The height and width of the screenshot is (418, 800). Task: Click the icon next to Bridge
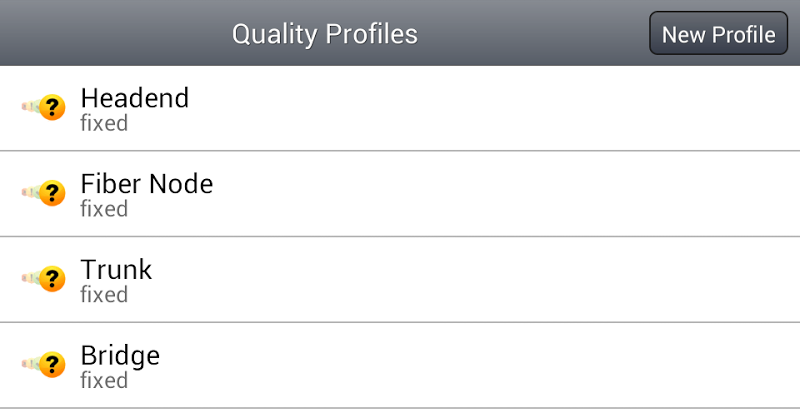pos(44,366)
